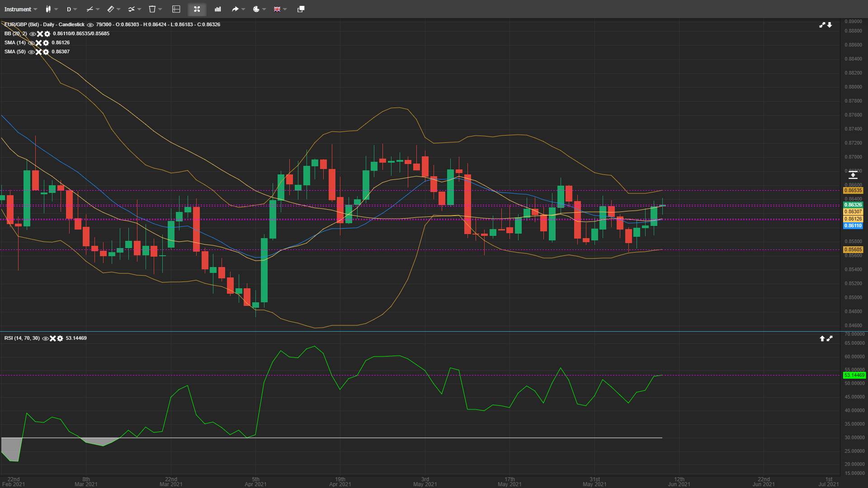The height and width of the screenshot is (488, 868).
Task: Toggle the fullscreen expand icon in toolbar
Action: 197,9
